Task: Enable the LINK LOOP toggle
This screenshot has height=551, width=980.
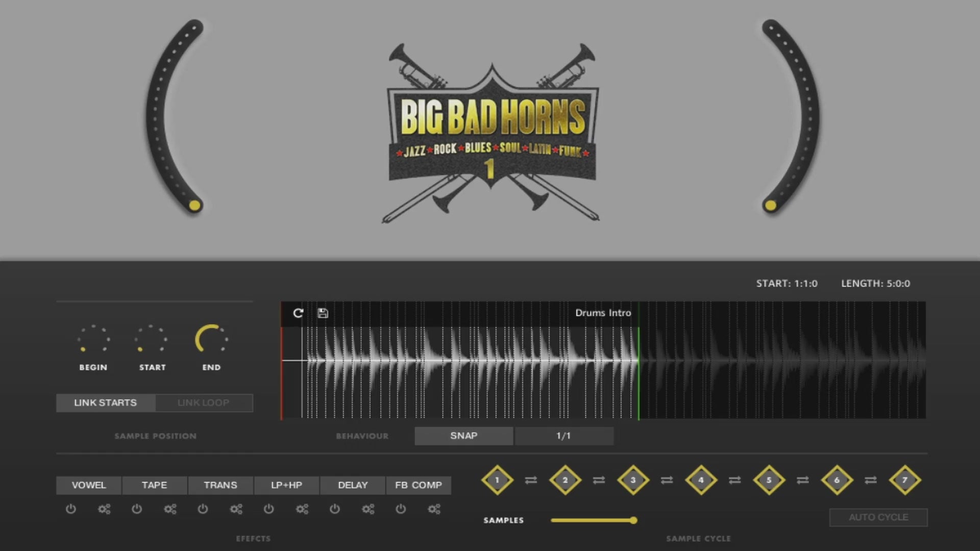Action: pos(204,403)
